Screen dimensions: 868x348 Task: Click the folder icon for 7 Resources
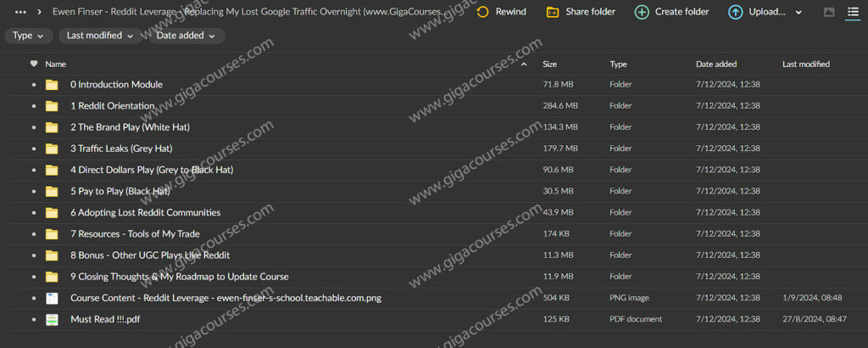pyautogui.click(x=52, y=234)
